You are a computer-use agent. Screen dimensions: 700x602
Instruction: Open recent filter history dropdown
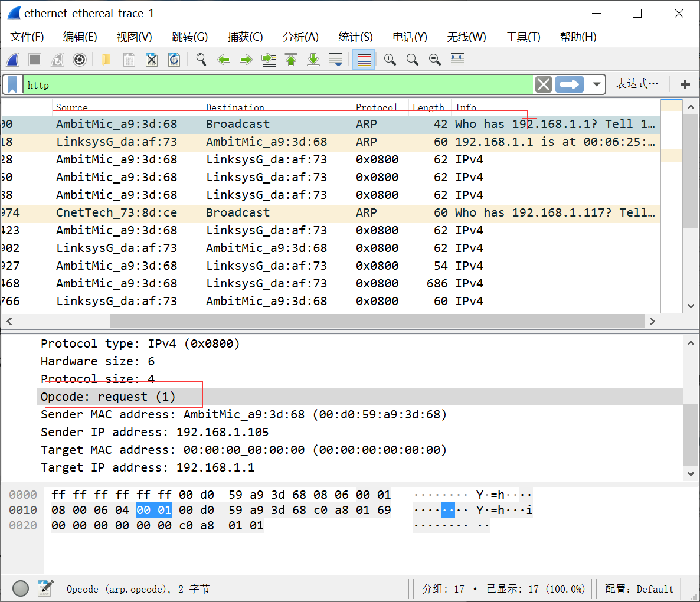coord(596,84)
